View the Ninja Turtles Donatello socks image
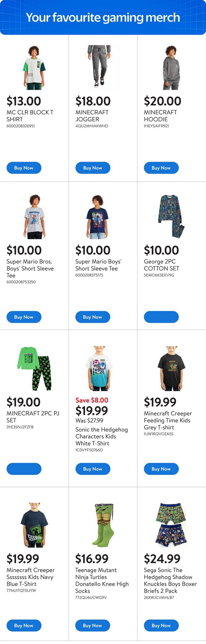206x644 pixels. click(103, 525)
